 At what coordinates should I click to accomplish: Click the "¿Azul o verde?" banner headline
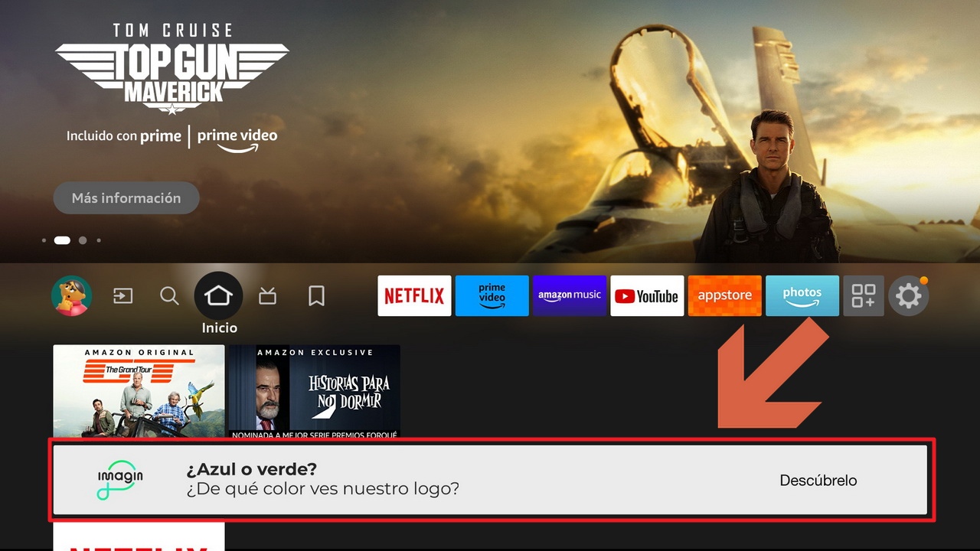[252, 469]
